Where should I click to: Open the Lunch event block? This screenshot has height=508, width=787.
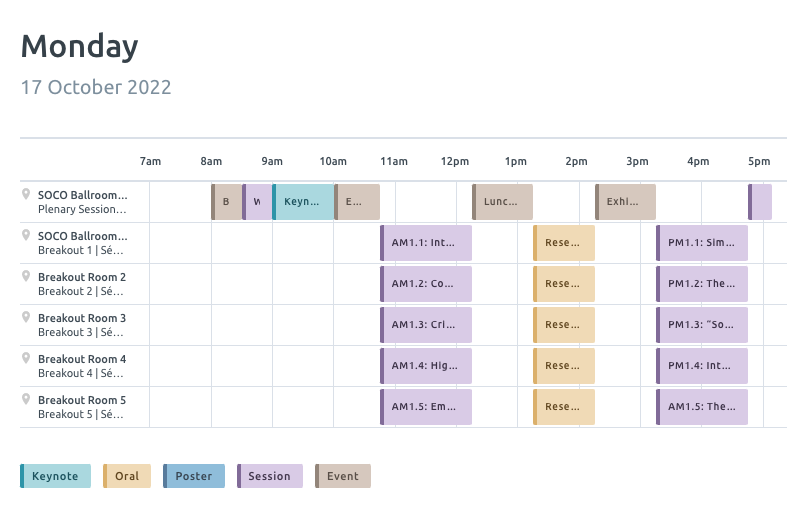click(502, 202)
